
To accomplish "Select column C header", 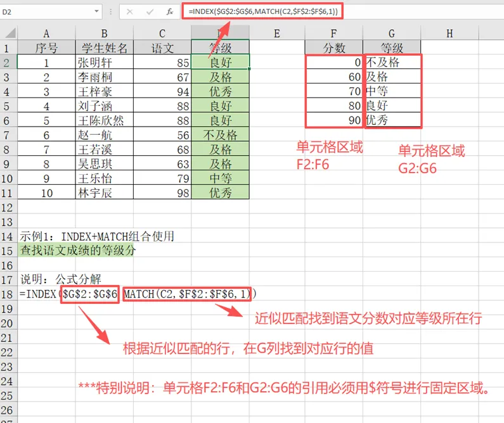I will click(162, 33).
